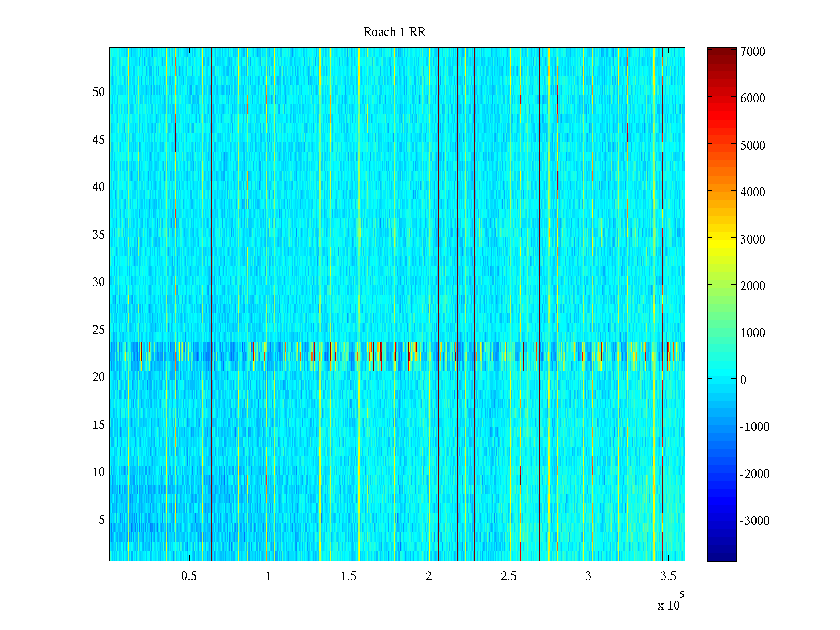Click the colorbar label 4000
The image size is (840, 630).
752,192
